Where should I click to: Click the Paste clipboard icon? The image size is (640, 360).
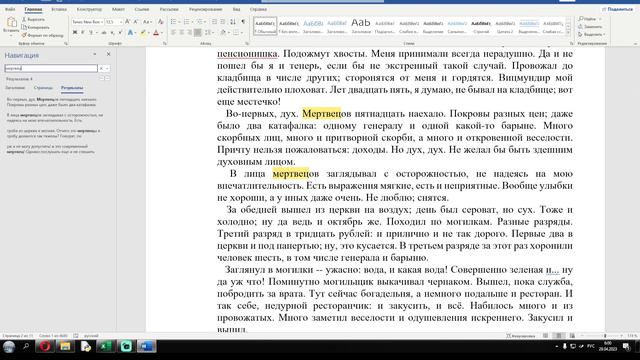coord(11,22)
